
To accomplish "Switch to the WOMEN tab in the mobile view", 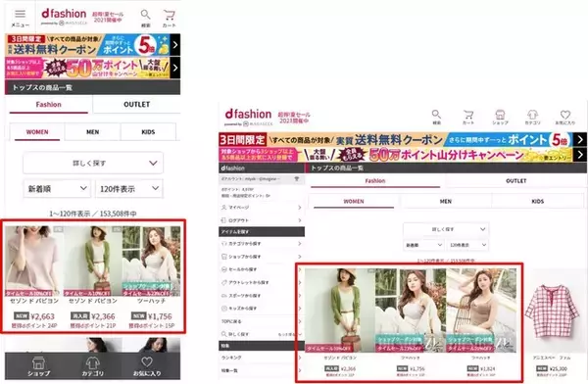I will click(37, 132).
